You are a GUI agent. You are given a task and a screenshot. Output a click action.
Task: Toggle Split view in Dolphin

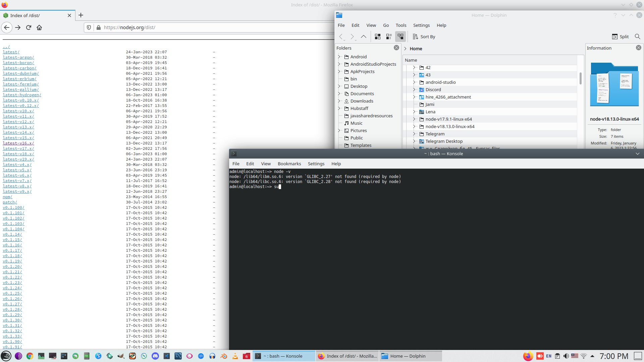(x=620, y=37)
